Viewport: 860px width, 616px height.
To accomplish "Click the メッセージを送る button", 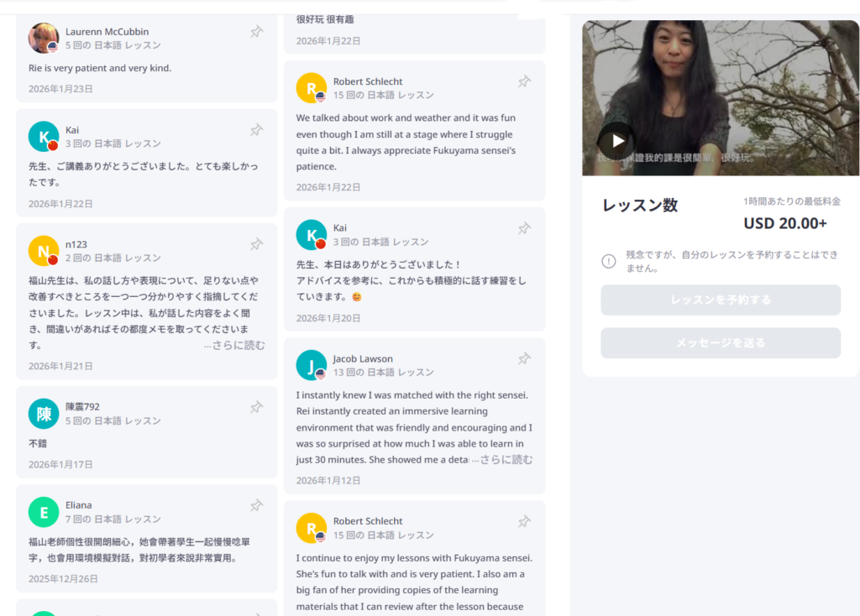I will pos(720,343).
